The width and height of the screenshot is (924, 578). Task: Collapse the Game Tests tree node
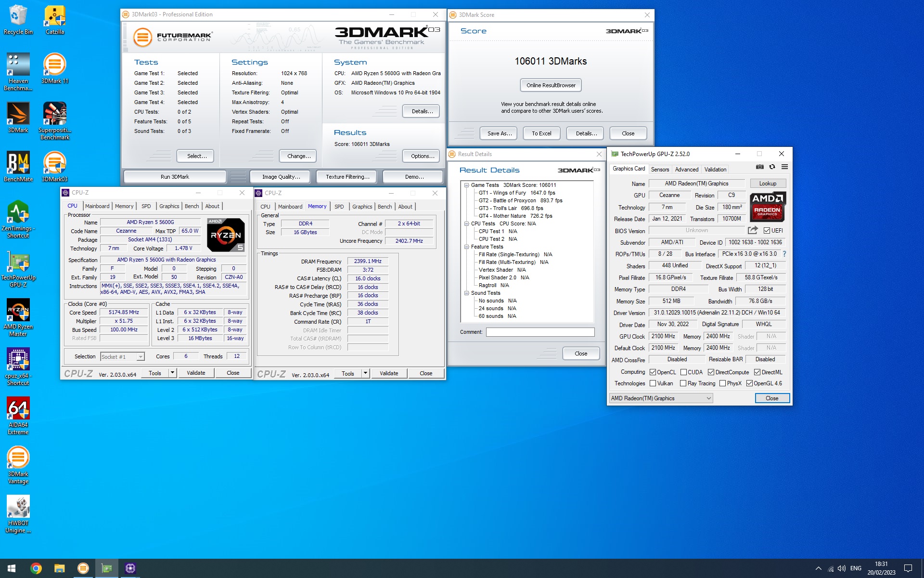pyautogui.click(x=466, y=185)
